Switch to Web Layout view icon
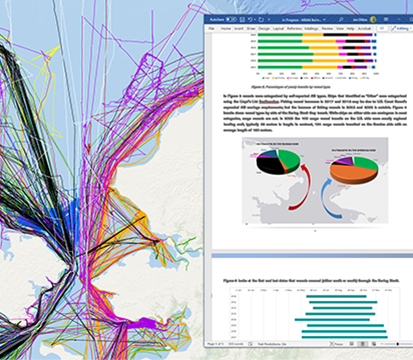Viewport: 413px width, 360px height. 374,344
